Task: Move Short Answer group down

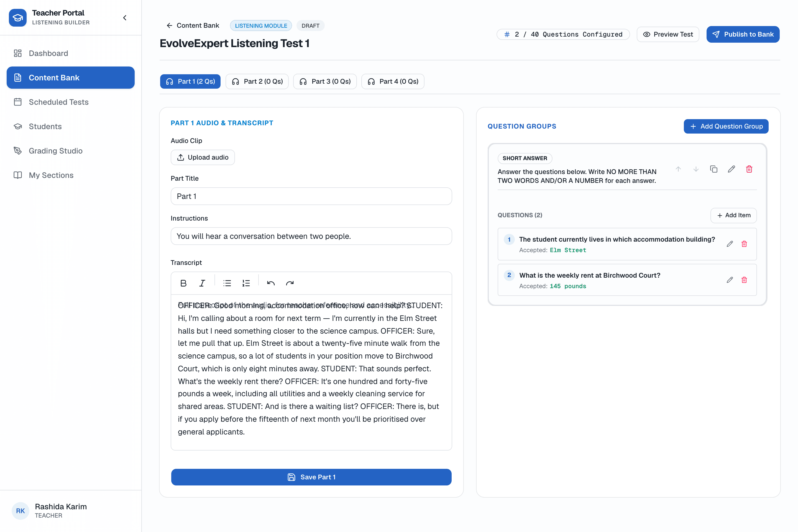Action: point(696,169)
